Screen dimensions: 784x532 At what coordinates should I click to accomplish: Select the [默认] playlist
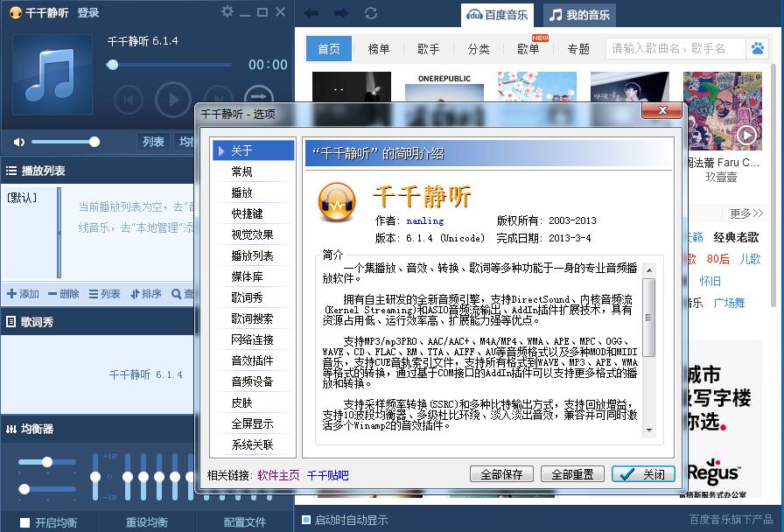pyautogui.click(x=22, y=198)
